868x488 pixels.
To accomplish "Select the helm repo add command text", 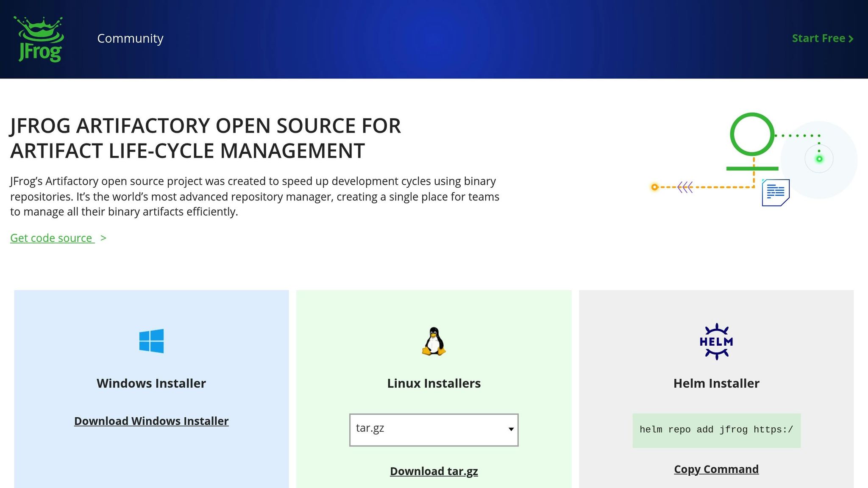I will click(x=716, y=429).
